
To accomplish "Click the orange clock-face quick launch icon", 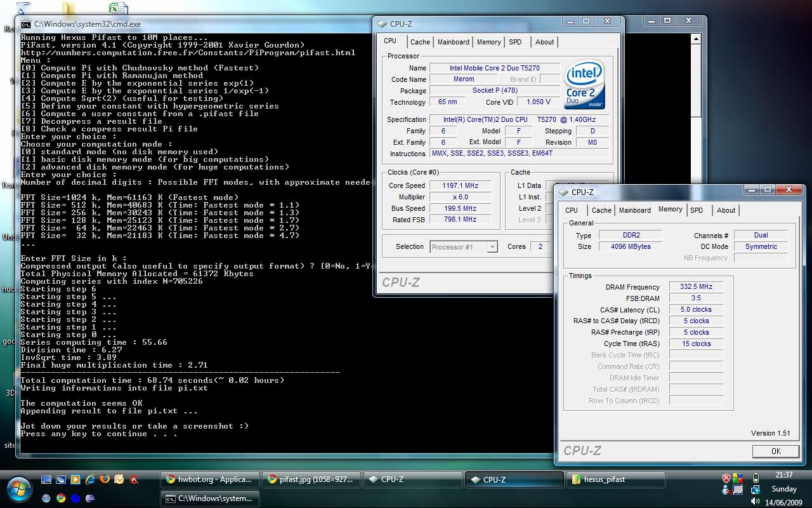I will click(119, 479).
